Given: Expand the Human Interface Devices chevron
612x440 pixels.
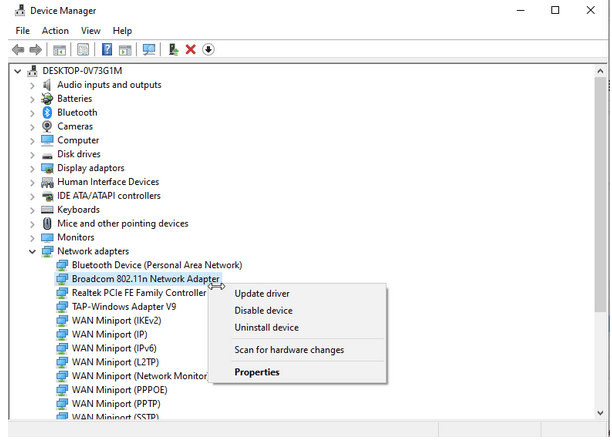Looking at the screenshot, I should (32, 182).
